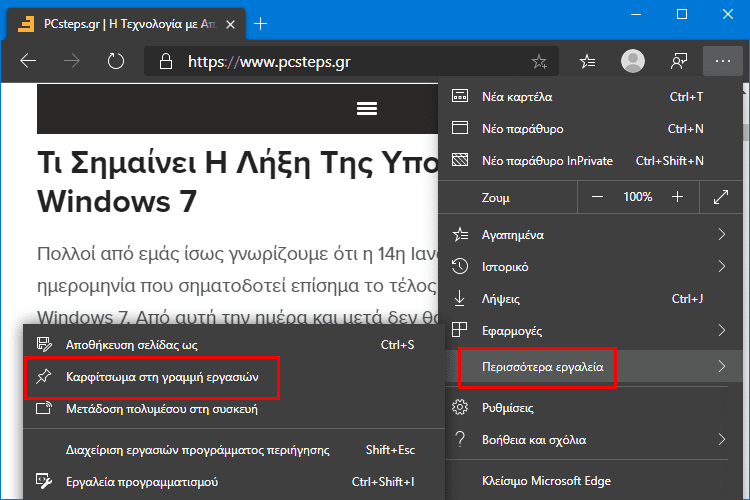Click the Ιστορικό clock icon
The image size is (750, 500).
pyautogui.click(x=460, y=266)
